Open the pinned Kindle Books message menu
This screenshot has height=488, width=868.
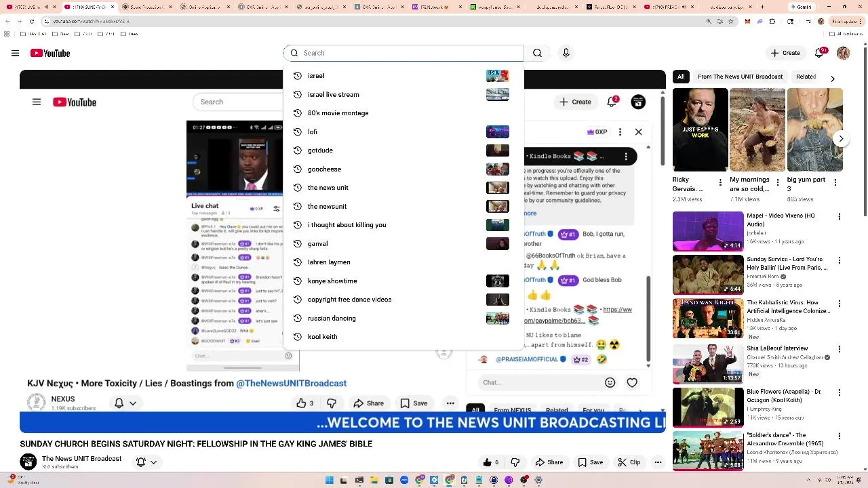tap(625, 157)
